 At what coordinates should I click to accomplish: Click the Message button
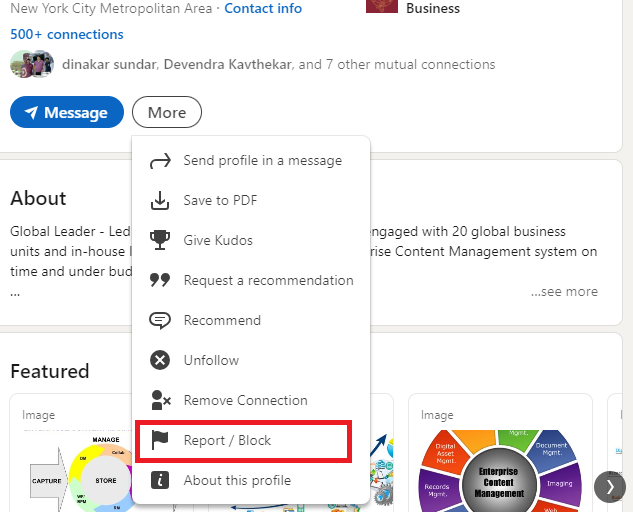67,112
